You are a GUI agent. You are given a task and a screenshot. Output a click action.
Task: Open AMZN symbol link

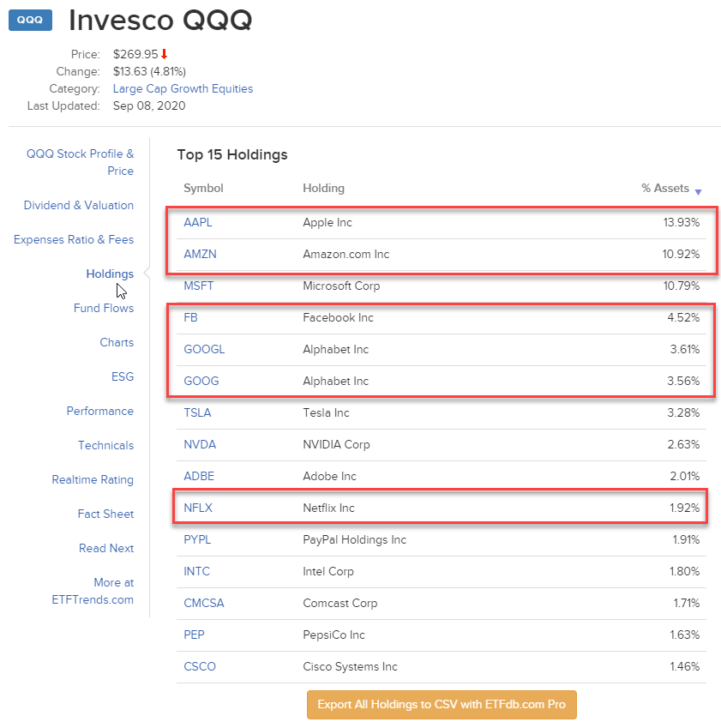click(200, 255)
